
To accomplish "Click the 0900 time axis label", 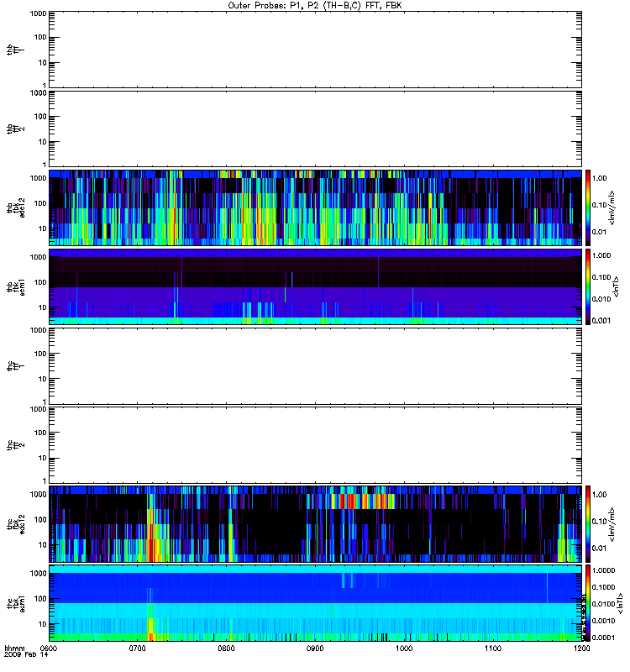I will pos(315,648).
